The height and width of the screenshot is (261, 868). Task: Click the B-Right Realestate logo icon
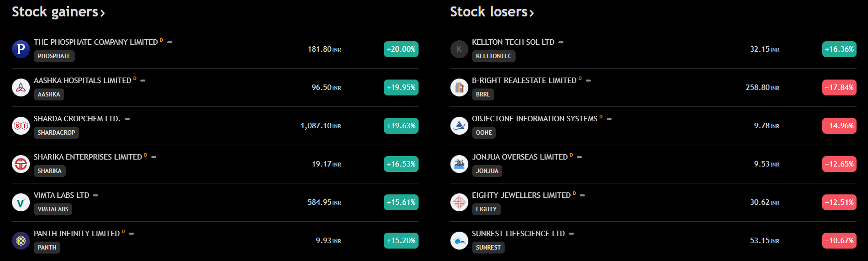pos(459,87)
